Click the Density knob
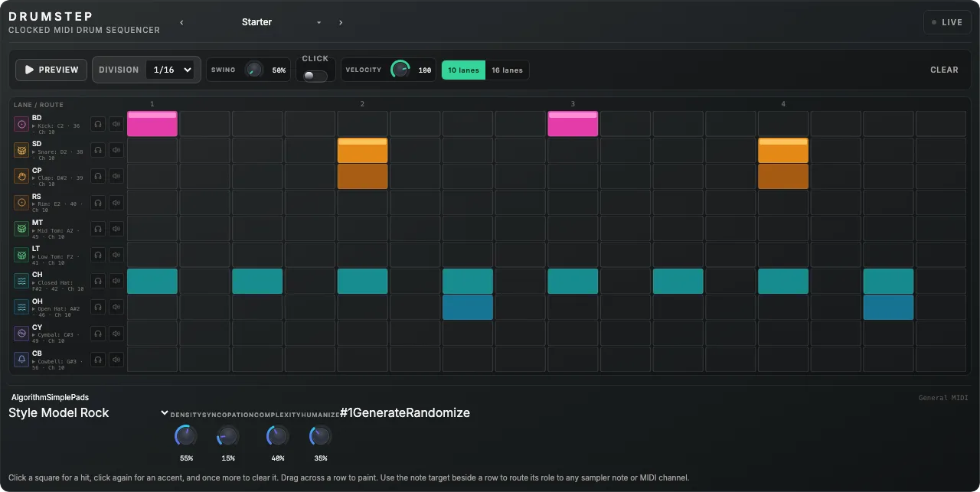The height and width of the screenshot is (492, 980). 186,436
